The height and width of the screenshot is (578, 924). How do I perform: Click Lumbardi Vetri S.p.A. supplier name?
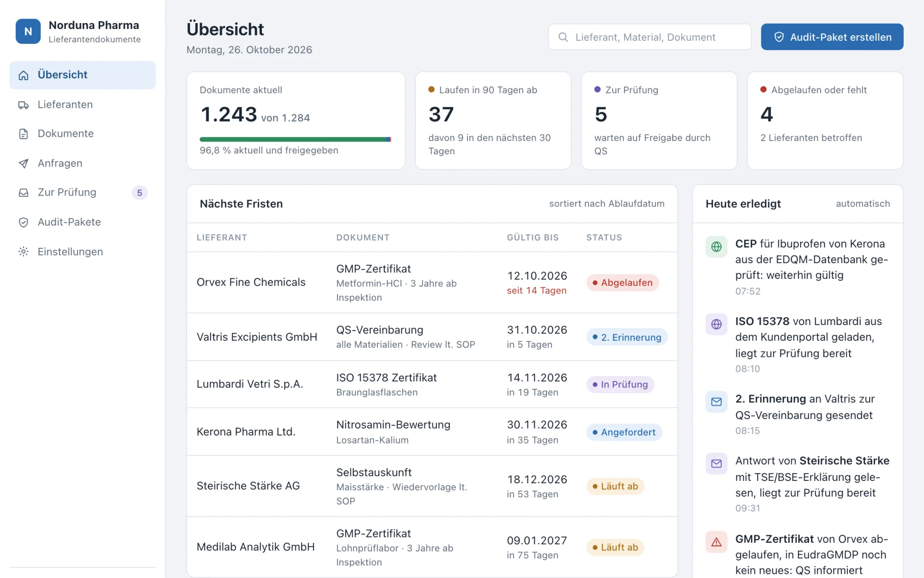(x=250, y=384)
